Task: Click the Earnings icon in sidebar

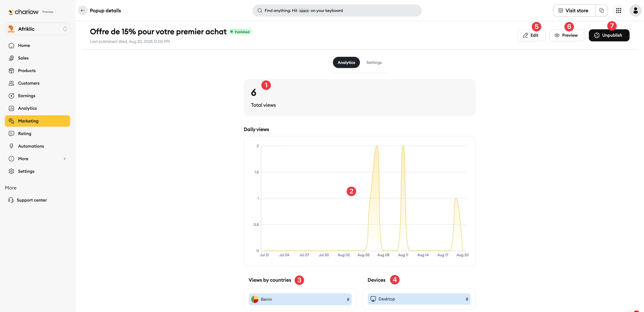Action: coord(11,96)
